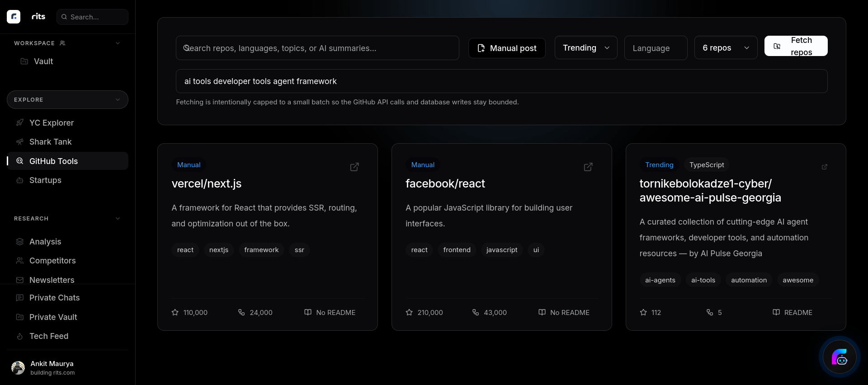Click the TypeScript language badge
The image size is (868, 385).
click(707, 165)
